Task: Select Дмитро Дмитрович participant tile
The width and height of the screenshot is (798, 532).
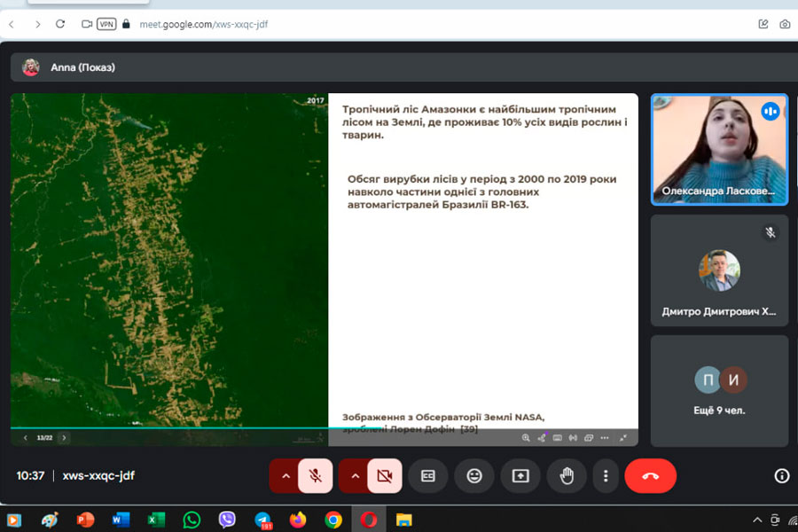Action: [719, 270]
